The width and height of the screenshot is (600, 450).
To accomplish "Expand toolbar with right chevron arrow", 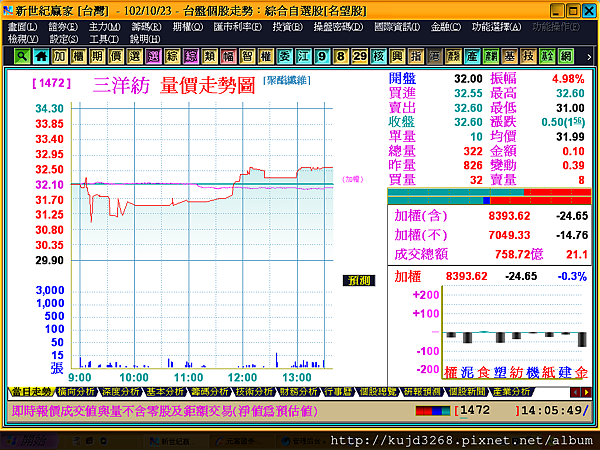I will click(x=589, y=57).
